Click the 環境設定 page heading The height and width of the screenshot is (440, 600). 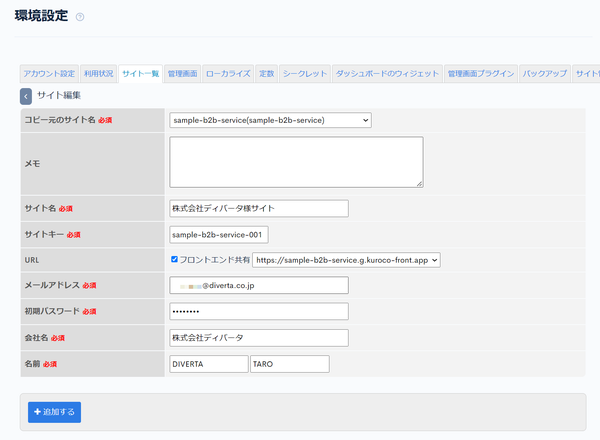click(x=41, y=16)
